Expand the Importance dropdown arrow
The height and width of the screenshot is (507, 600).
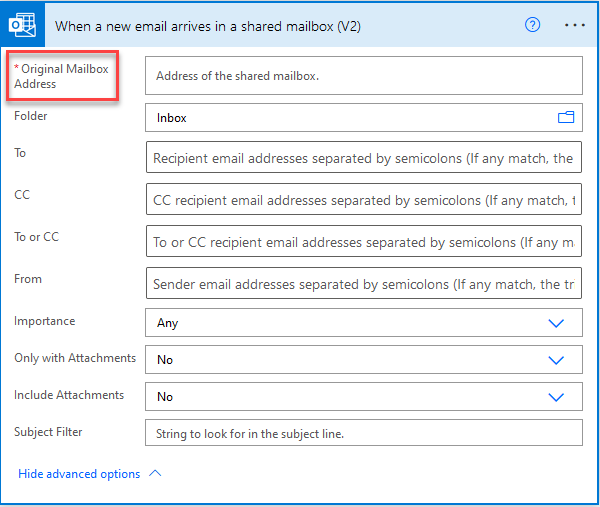(x=556, y=323)
